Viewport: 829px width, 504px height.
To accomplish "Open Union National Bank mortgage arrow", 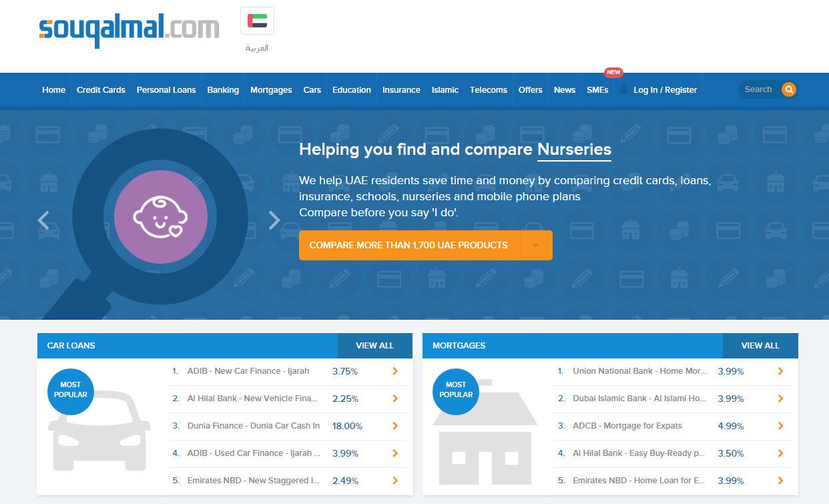I will click(781, 371).
